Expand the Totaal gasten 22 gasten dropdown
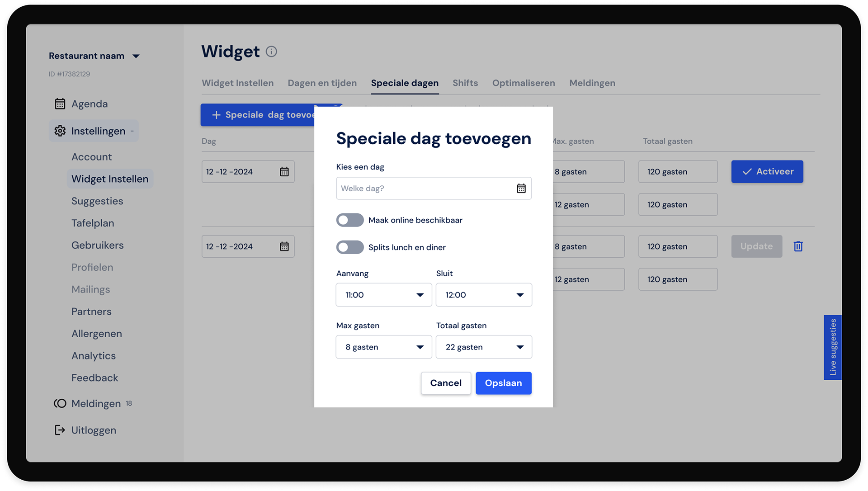868x491 pixels. pos(483,347)
